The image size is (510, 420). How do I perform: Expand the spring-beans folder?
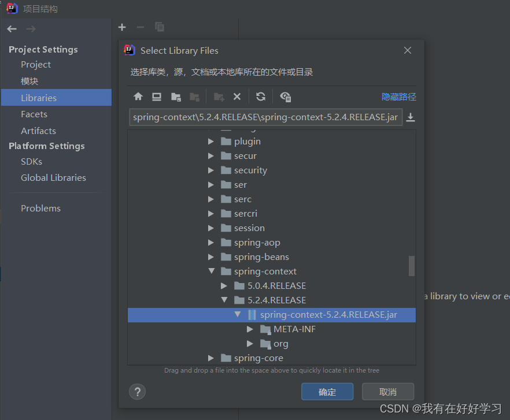point(210,257)
